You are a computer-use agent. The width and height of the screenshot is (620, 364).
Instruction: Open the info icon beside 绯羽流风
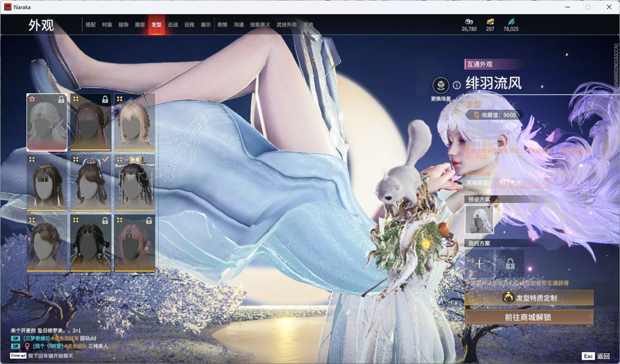457,85
